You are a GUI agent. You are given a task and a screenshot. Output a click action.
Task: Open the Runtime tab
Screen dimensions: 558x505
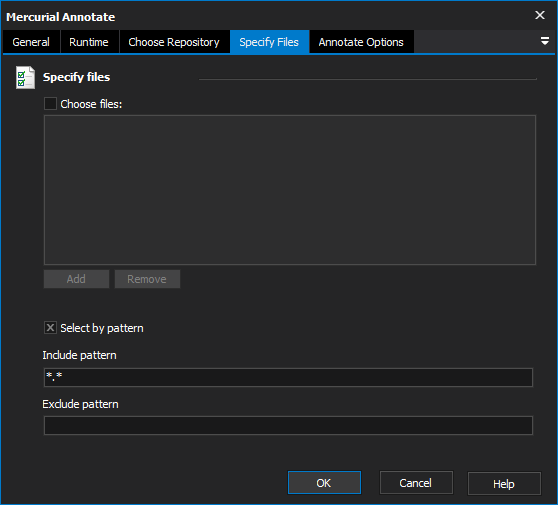pos(89,42)
